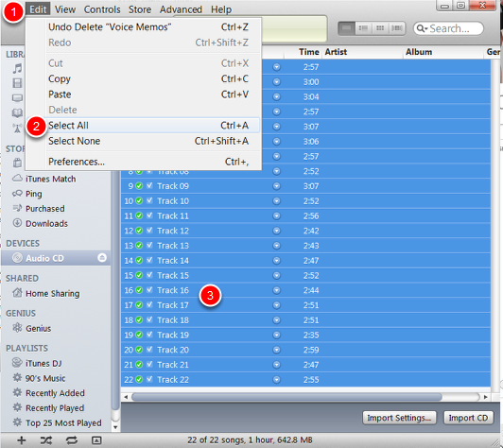Select the Recently Added playlist
503x448 pixels.
(55, 393)
